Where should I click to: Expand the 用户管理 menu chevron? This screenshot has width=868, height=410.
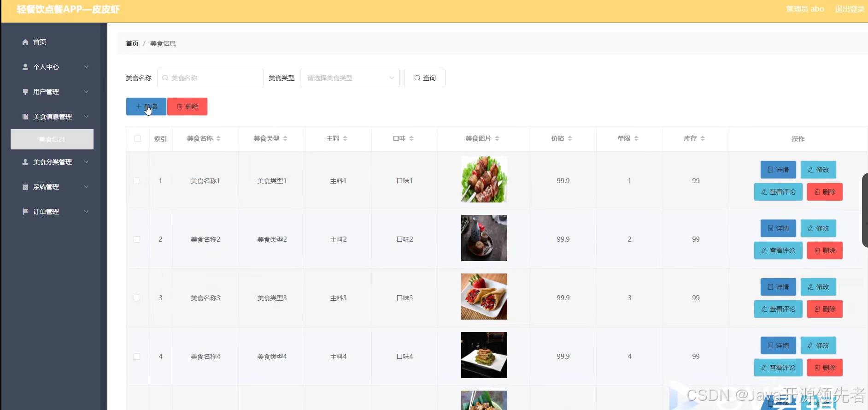(86, 92)
